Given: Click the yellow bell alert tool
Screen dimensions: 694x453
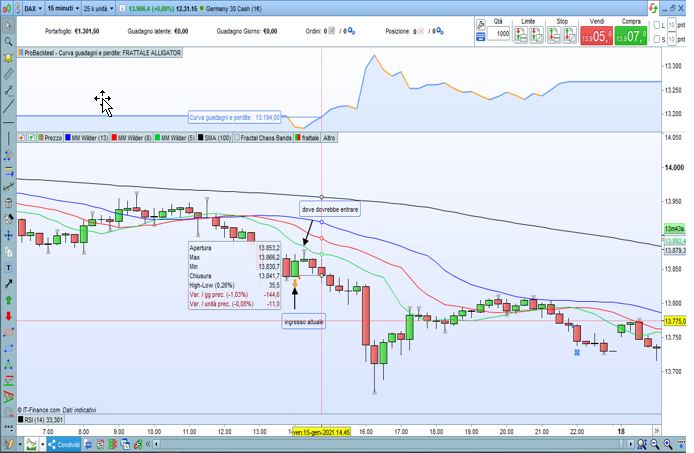Looking at the screenshot, I should 8,58.
